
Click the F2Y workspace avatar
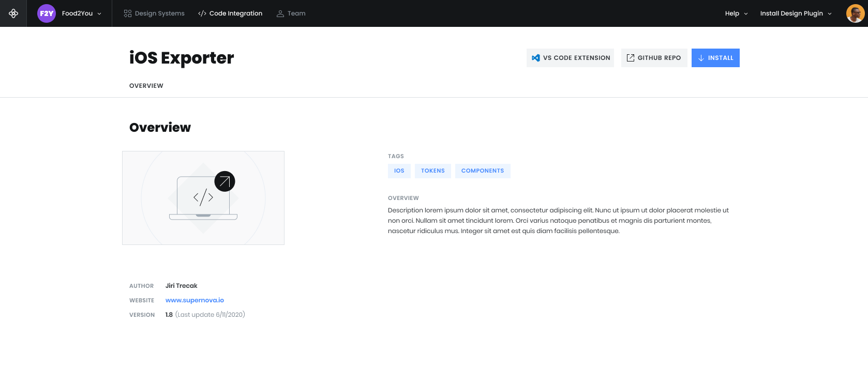pos(47,13)
